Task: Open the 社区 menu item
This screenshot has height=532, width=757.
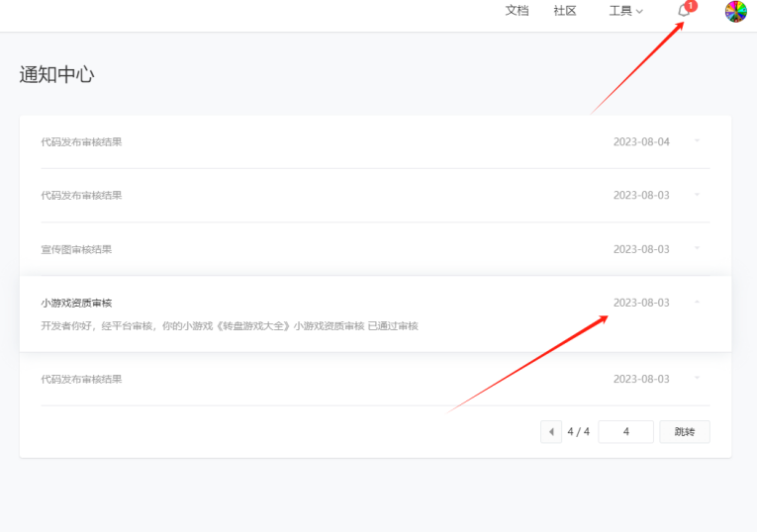Action: click(565, 11)
